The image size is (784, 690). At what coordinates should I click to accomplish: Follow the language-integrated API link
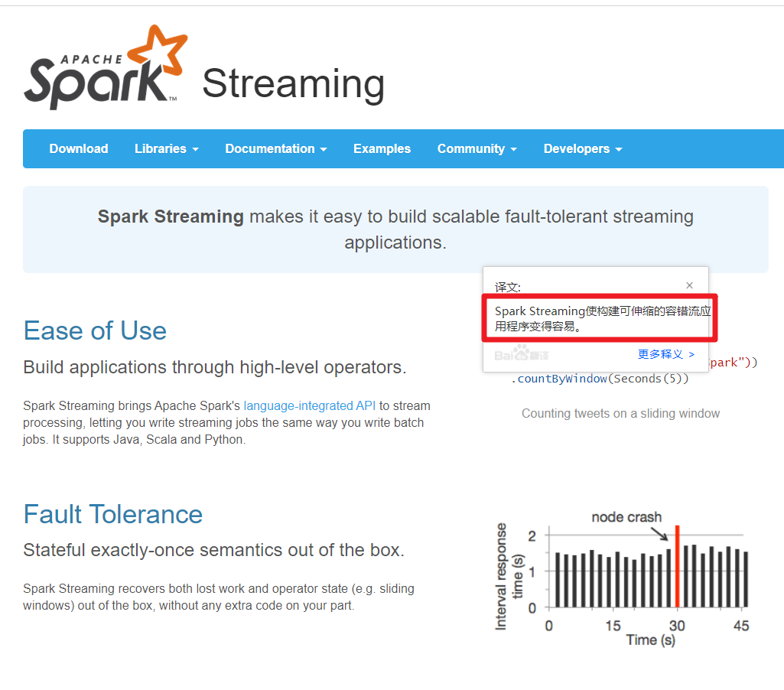click(x=310, y=405)
